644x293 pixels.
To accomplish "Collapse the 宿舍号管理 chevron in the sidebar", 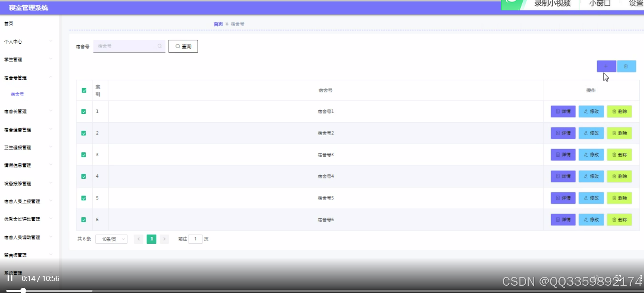I will click(x=51, y=77).
